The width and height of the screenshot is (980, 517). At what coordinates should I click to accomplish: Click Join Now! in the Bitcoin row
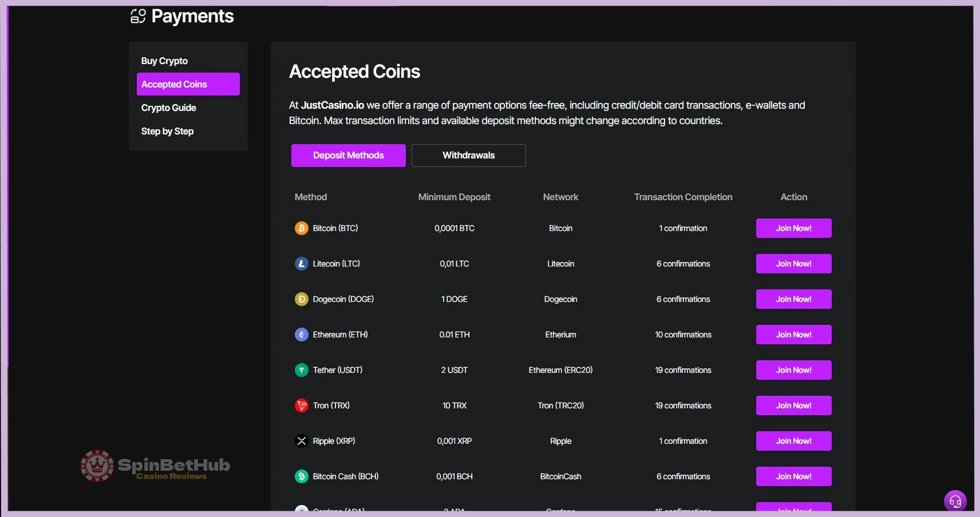[x=794, y=228]
